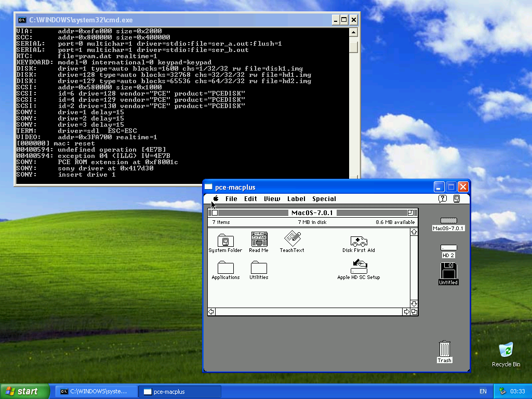Screen dimensions: 532x399
Task: Click the cmd.exe scrollbar thumb
Action: coord(353,47)
